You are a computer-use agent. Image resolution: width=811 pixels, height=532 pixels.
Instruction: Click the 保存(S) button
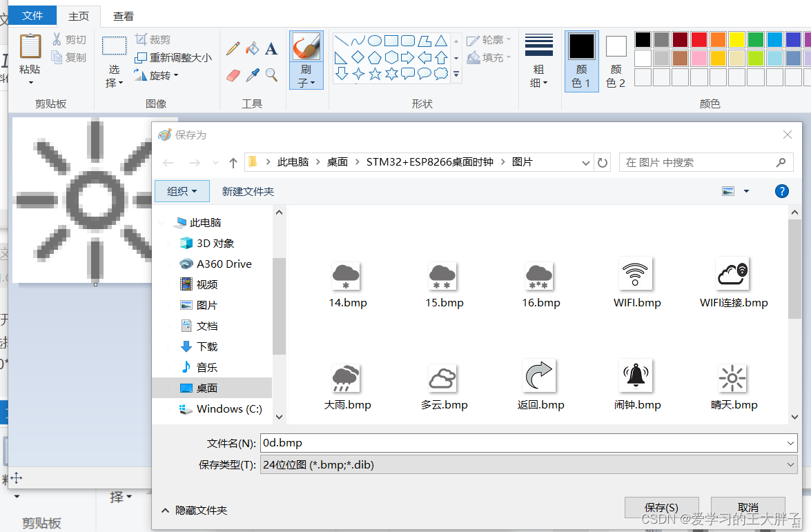(661, 507)
